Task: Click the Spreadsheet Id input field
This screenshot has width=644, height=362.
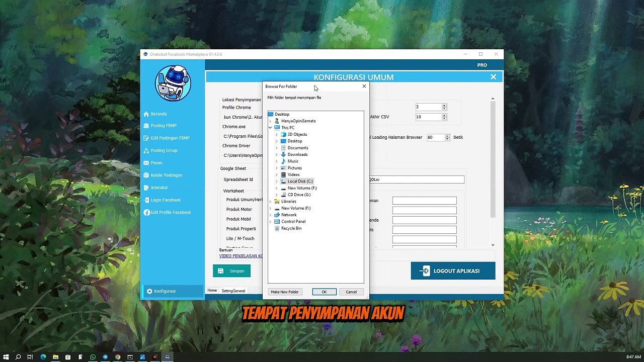Action: click(417, 179)
